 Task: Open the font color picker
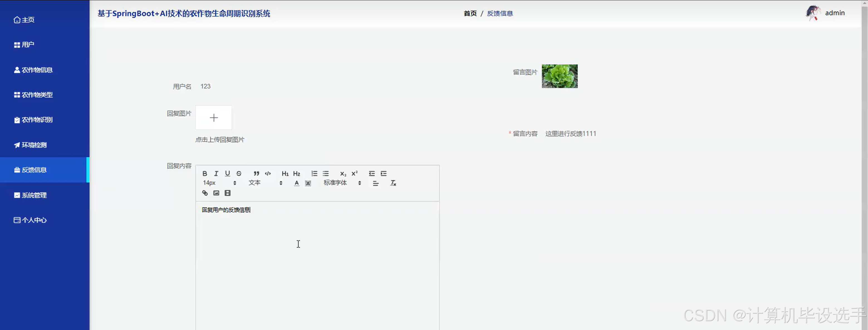click(296, 183)
